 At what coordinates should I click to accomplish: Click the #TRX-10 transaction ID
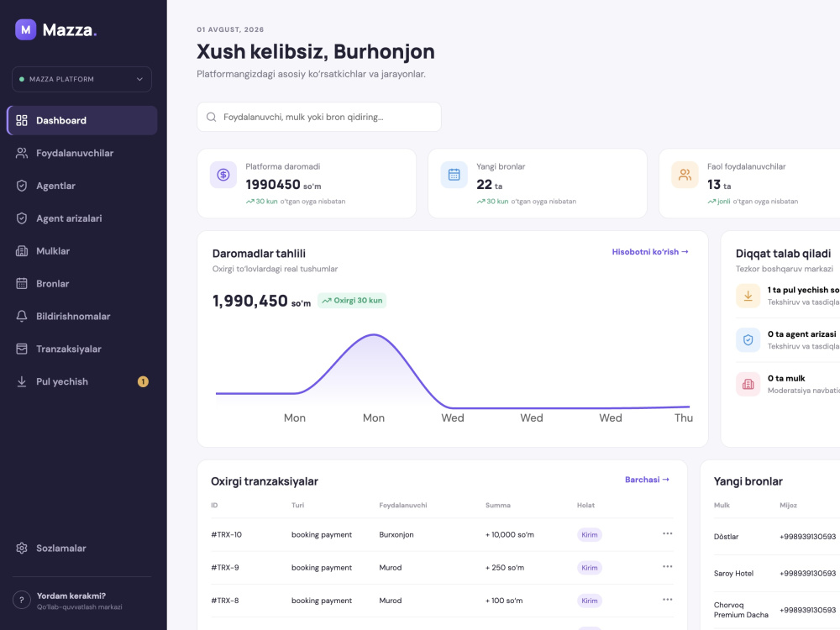click(x=227, y=534)
